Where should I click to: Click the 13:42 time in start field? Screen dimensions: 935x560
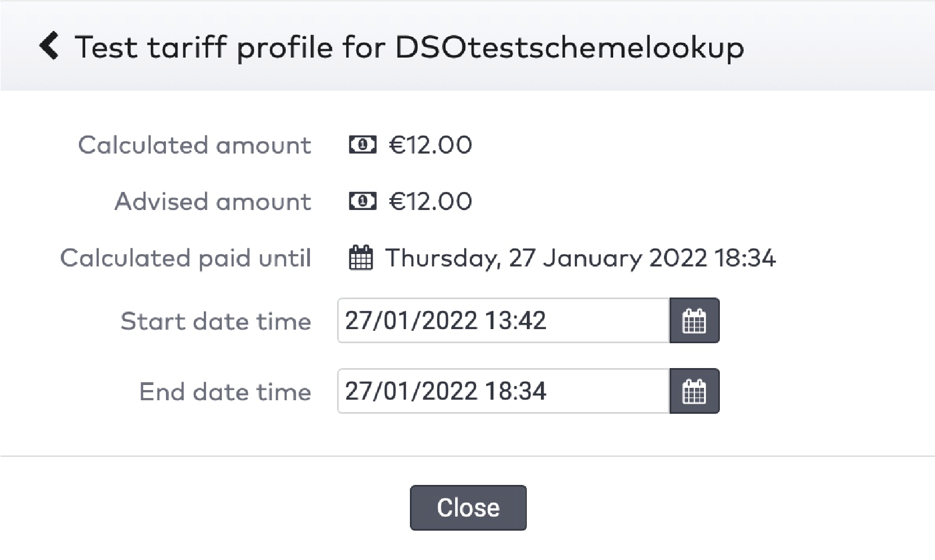pos(515,321)
